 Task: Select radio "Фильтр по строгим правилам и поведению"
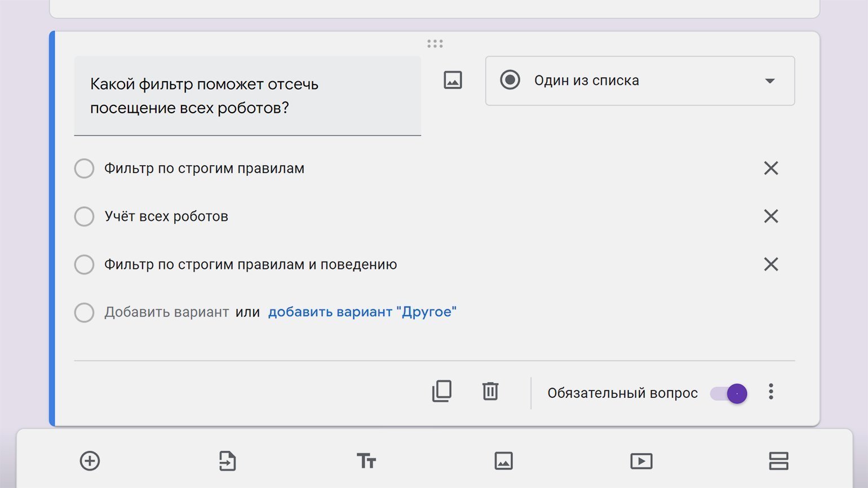[84, 264]
